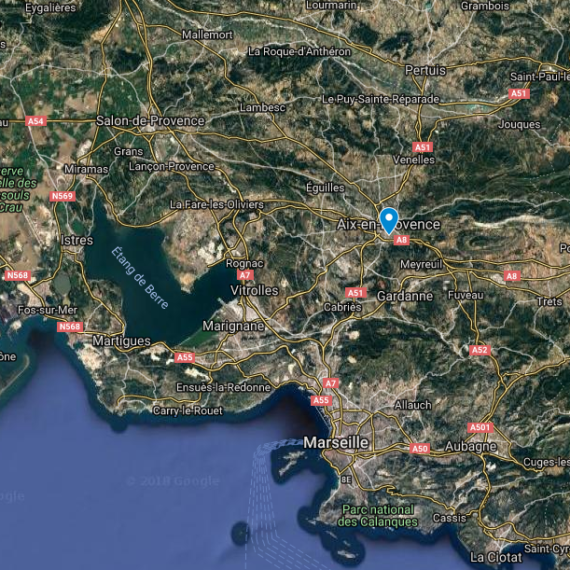Click the Étang de Berre lake label

(x=140, y=278)
